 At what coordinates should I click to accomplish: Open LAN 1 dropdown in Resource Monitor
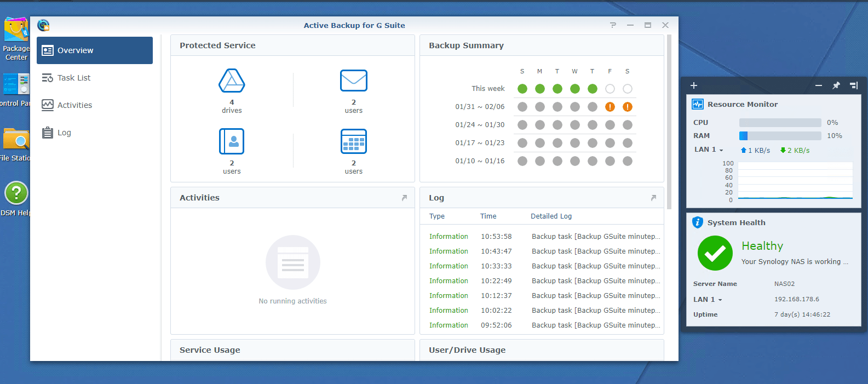click(709, 150)
